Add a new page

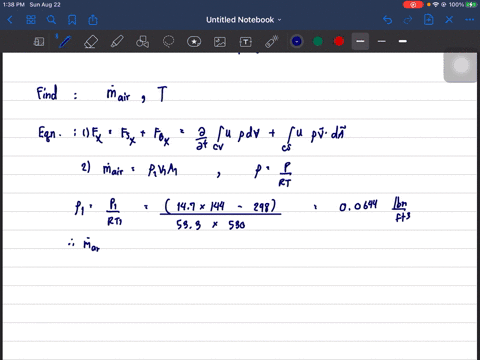coord(429,20)
